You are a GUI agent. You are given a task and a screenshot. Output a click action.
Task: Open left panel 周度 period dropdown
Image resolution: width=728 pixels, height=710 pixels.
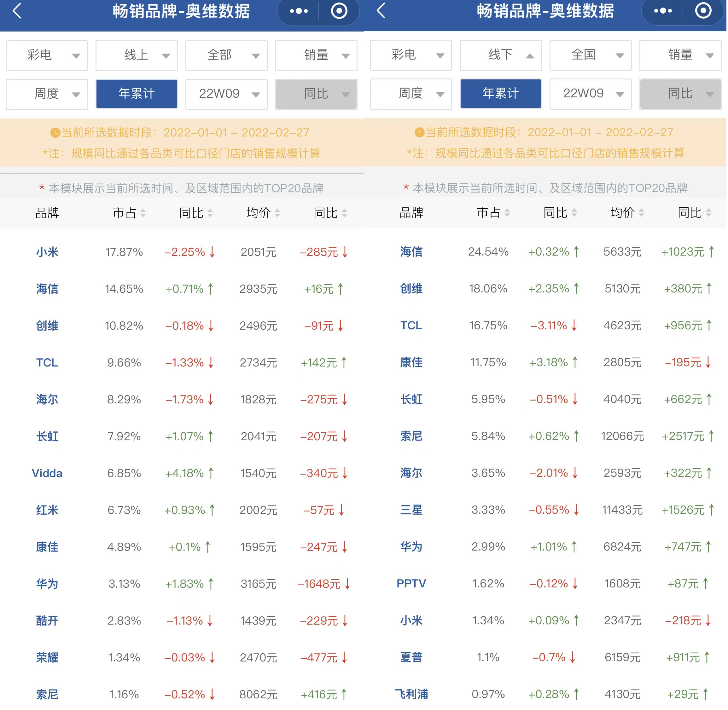47,94
